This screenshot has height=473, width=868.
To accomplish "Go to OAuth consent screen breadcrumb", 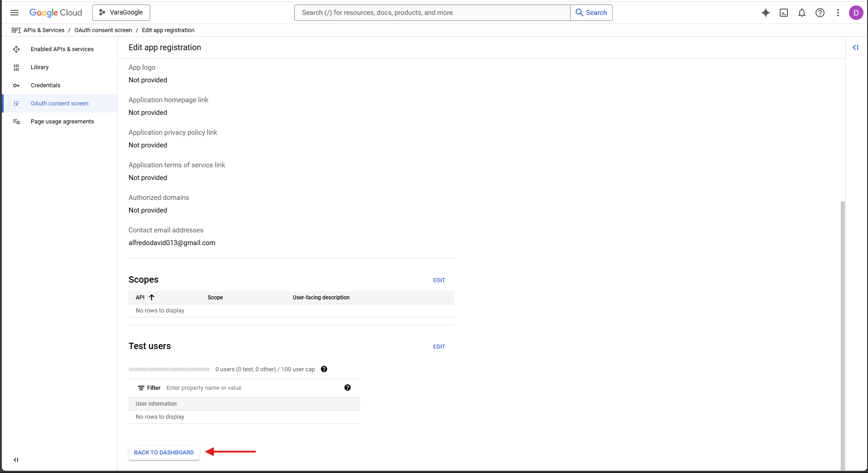I will coord(103,30).
